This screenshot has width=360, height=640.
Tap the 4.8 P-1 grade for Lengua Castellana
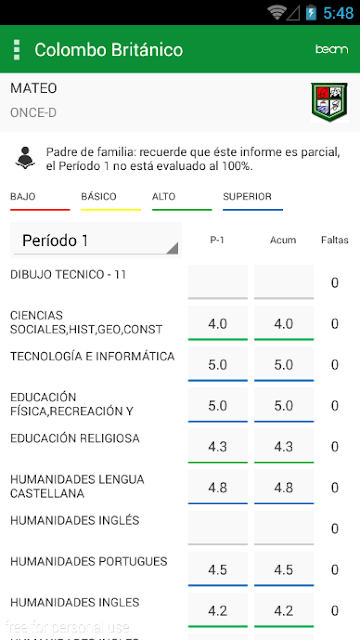[x=218, y=487]
